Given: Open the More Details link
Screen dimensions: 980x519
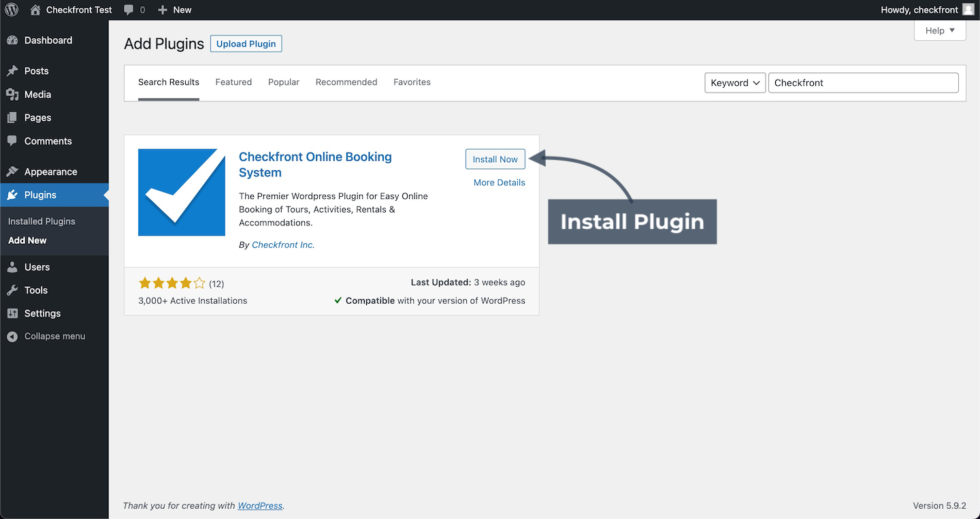Looking at the screenshot, I should coord(500,183).
